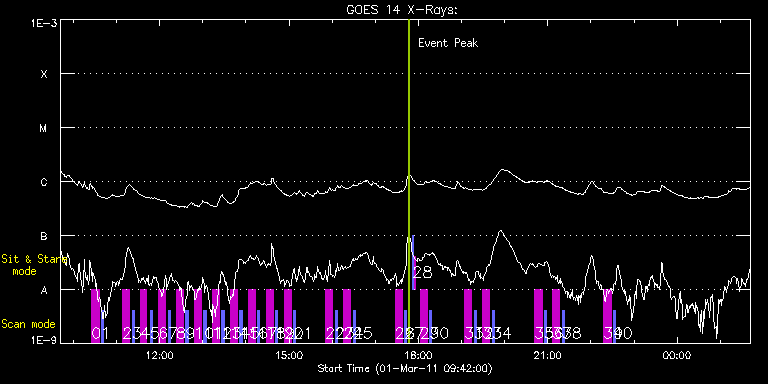Click the raster number 28 label

(423, 272)
